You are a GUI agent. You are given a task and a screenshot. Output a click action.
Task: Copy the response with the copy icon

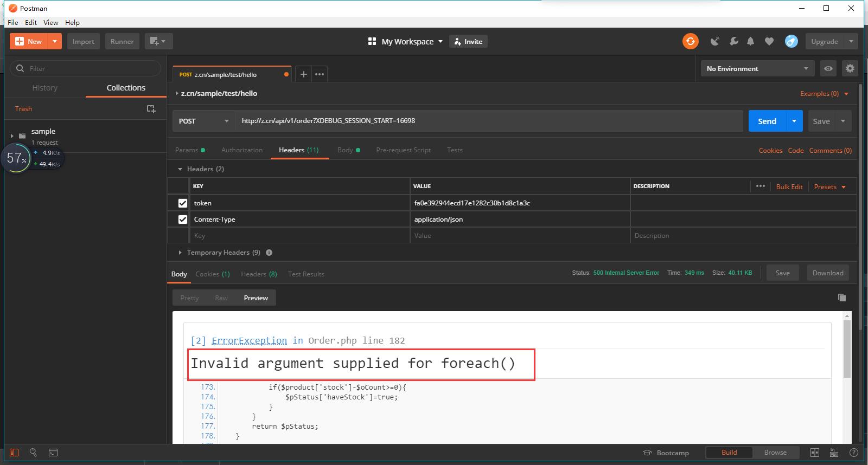(x=842, y=298)
